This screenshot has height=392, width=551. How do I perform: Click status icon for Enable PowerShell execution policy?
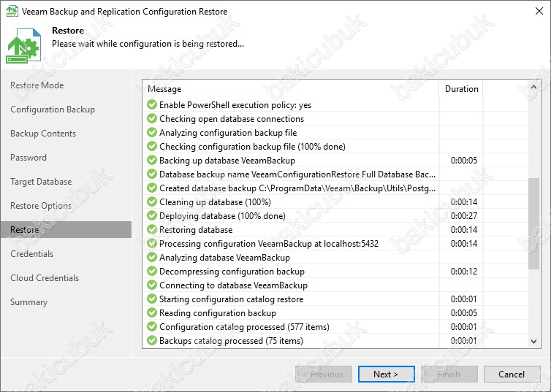point(152,105)
